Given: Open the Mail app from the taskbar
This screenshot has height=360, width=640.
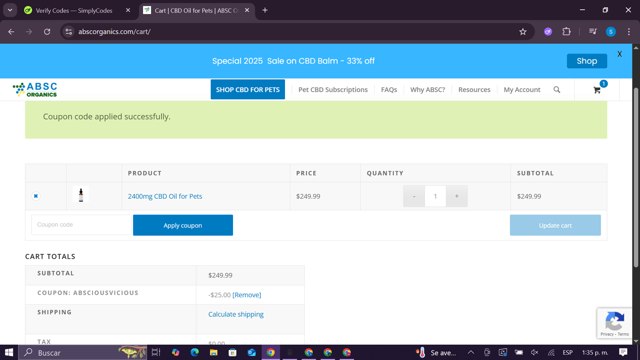Looking at the screenshot, I should point(251,352).
